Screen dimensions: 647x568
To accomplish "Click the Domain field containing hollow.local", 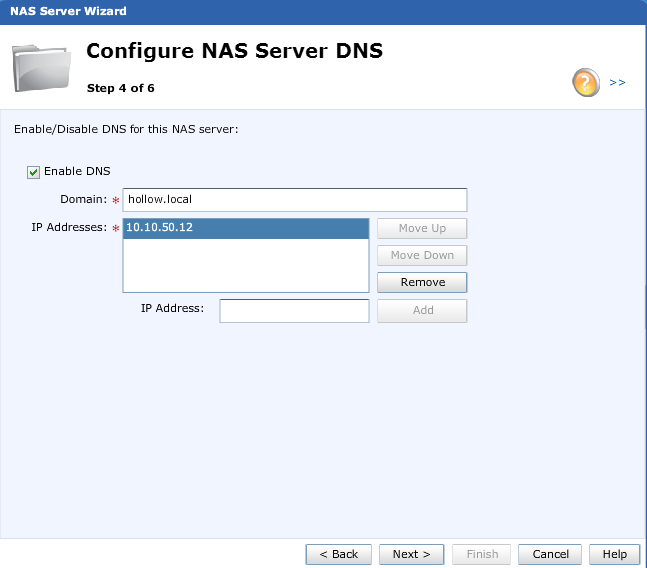I will [294, 199].
